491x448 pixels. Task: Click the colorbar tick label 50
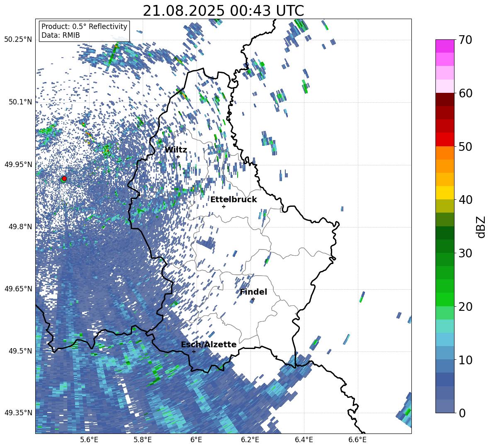[x=465, y=147]
